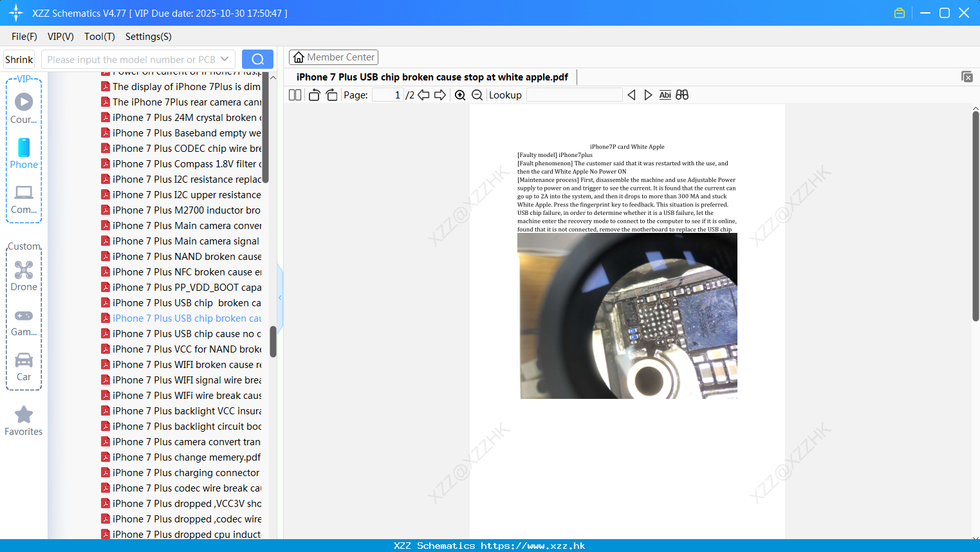Viewport: 980px width, 552px height.
Task: Open the Settings(S) menu
Action: (149, 37)
